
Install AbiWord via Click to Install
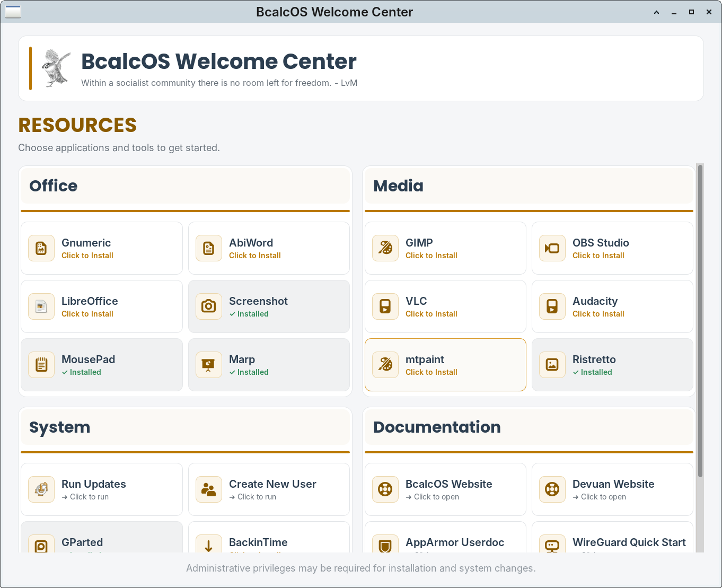pyautogui.click(x=255, y=256)
